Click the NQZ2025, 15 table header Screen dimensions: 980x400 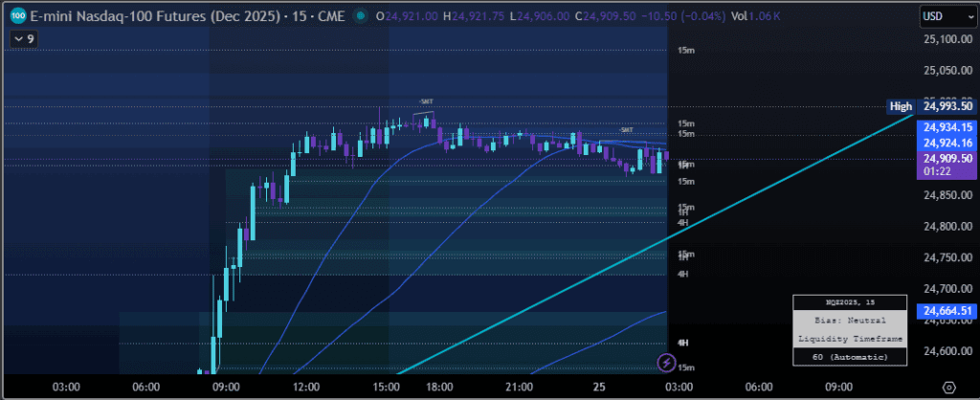[x=851, y=303]
